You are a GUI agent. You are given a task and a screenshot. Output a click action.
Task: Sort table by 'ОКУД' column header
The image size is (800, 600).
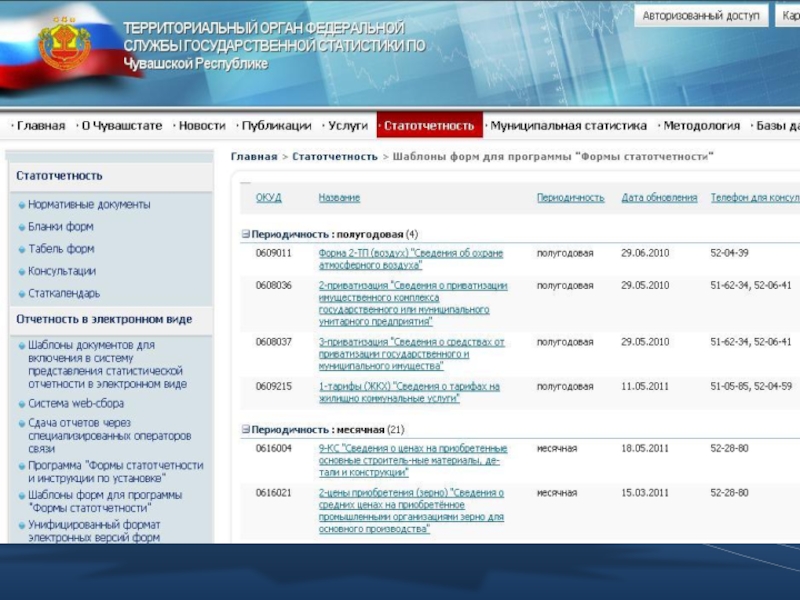[268, 198]
